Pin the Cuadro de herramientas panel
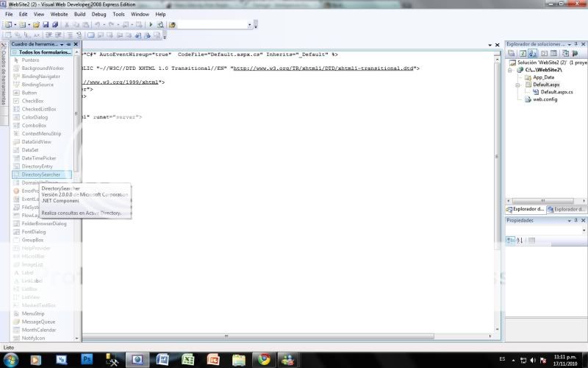Viewport: 588px width, 368px height. [x=69, y=44]
